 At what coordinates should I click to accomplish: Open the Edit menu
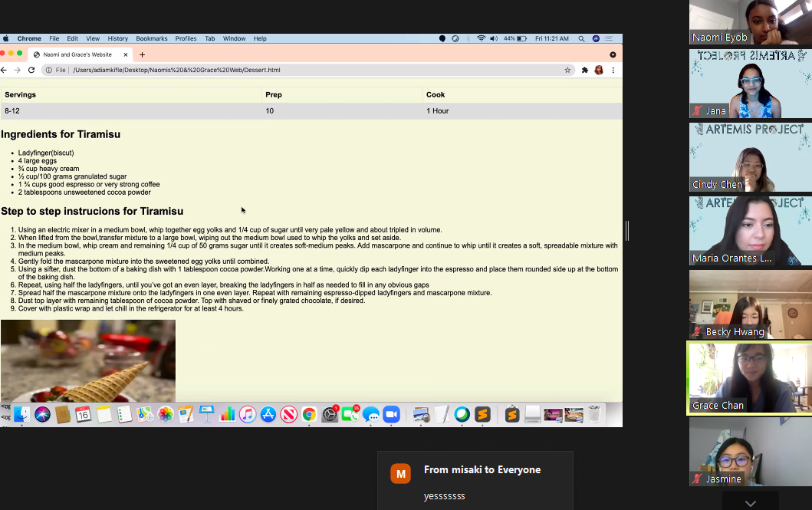pyautogui.click(x=73, y=38)
